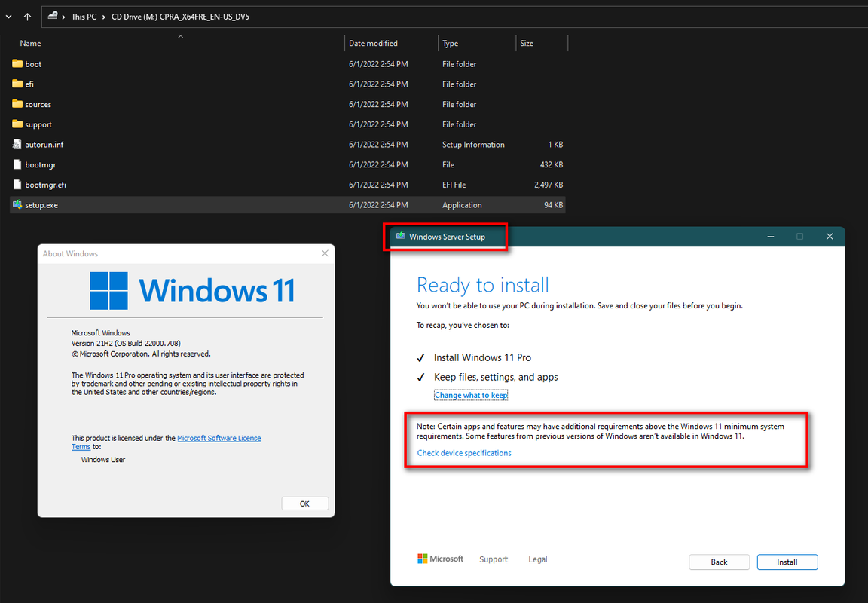The width and height of the screenshot is (868, 603).
Task: Click Back button in Setup window
Action: click(719, 562)
